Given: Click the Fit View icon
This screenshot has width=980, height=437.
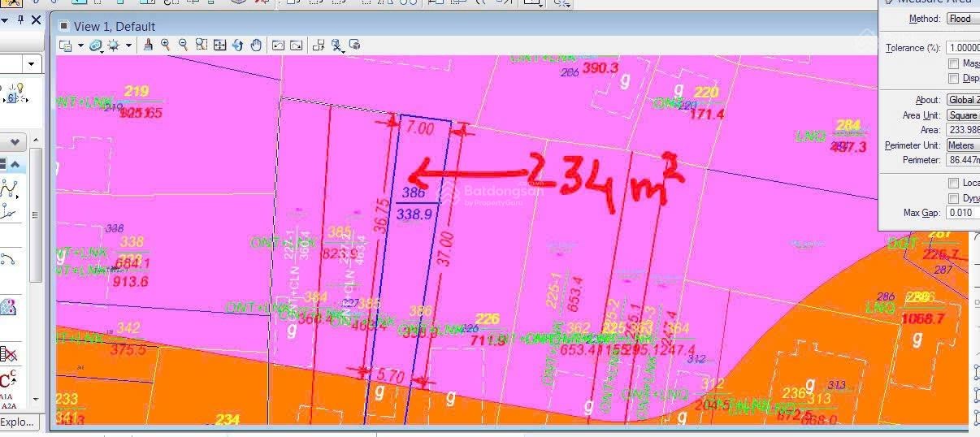Looking at the screenshot, I should click(219, 45).
